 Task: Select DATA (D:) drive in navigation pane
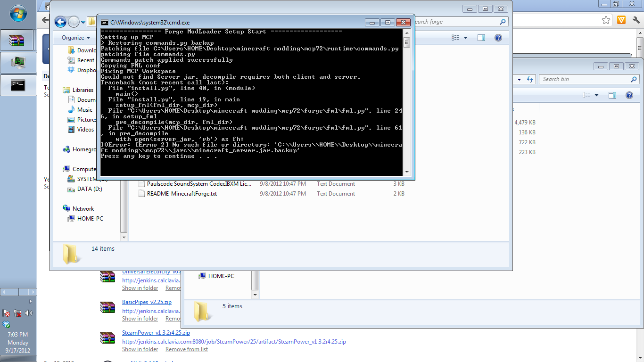[90, 189]
